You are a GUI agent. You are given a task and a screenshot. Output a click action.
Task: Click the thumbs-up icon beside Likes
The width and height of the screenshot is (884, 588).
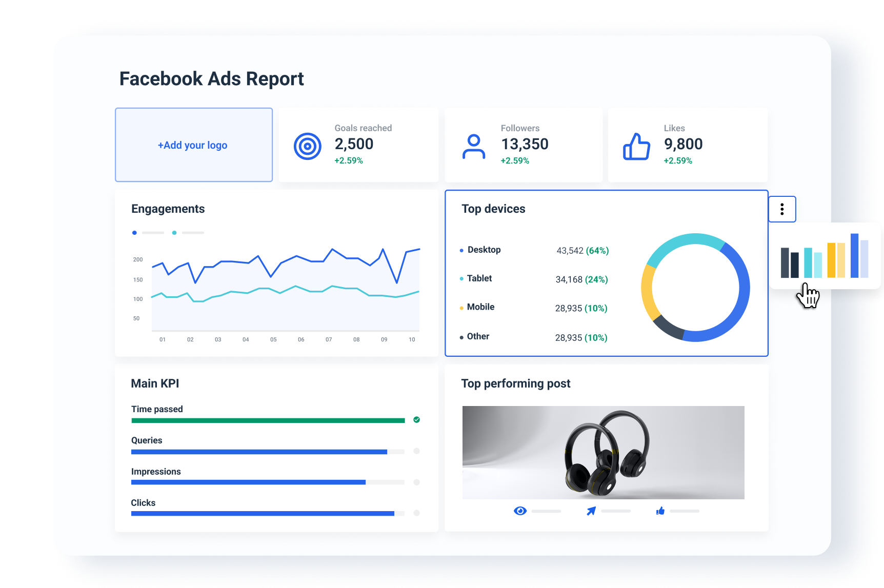[x=636, y=146]
